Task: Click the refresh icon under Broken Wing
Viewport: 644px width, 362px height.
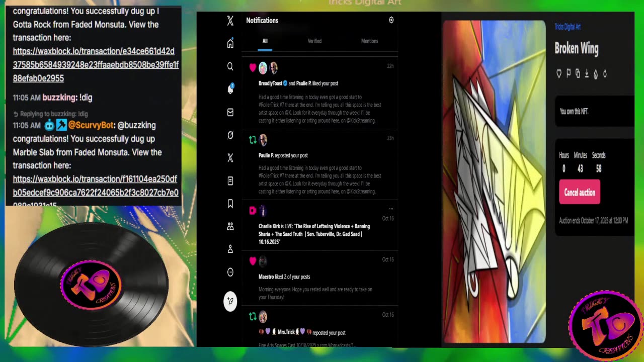Action: (605, 74)
